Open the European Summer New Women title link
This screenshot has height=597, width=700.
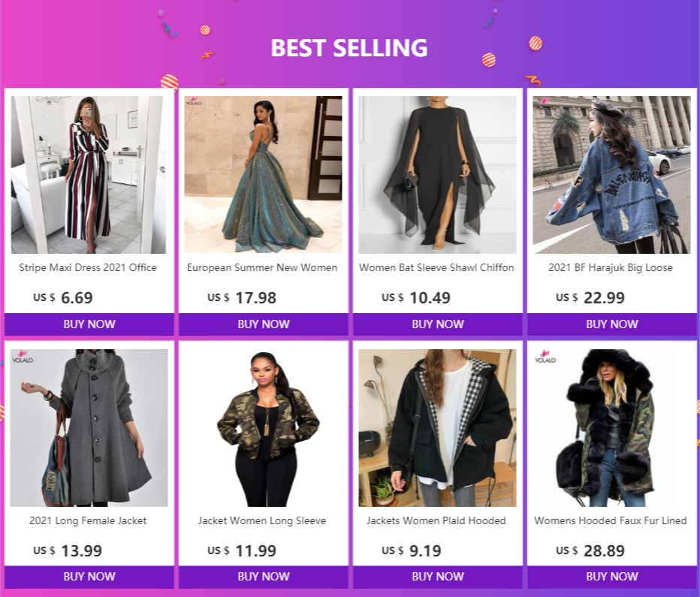(x=262, y=268)
